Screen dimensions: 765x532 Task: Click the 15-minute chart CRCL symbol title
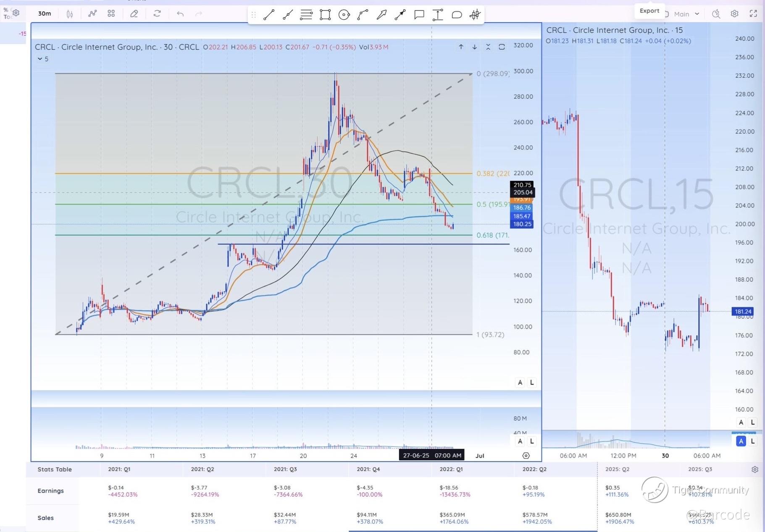(615, 30)
